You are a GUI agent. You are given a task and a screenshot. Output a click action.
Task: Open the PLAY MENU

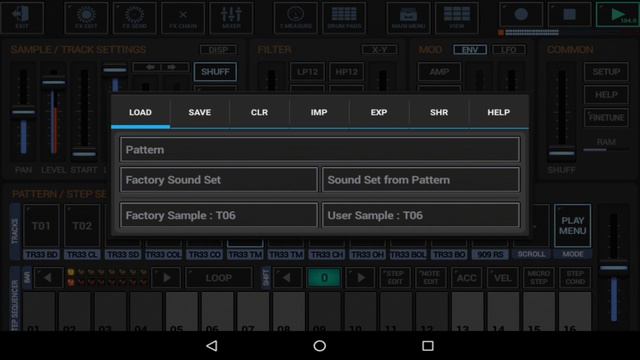(572, 226)
